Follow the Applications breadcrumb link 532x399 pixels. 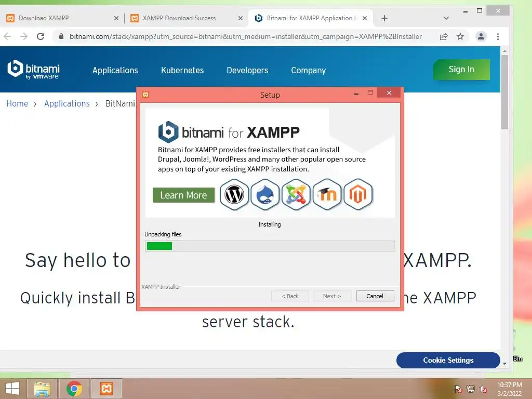coord(67,103)
